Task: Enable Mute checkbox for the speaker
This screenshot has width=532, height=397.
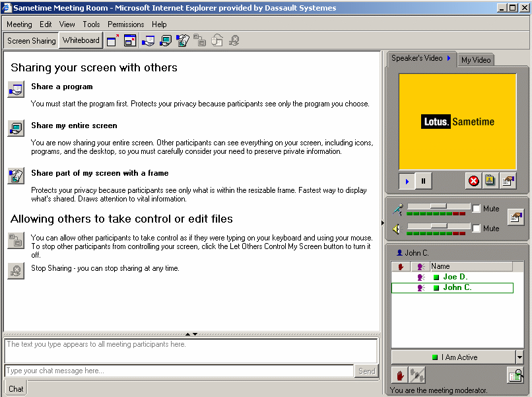Action: pyautogui.click(x=477, y=228)
